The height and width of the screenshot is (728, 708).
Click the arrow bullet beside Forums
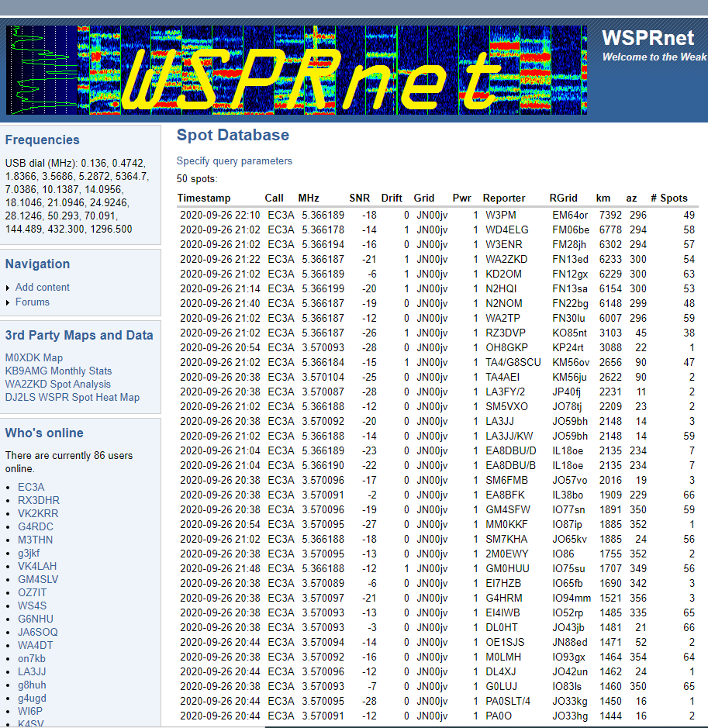(8, 302)
